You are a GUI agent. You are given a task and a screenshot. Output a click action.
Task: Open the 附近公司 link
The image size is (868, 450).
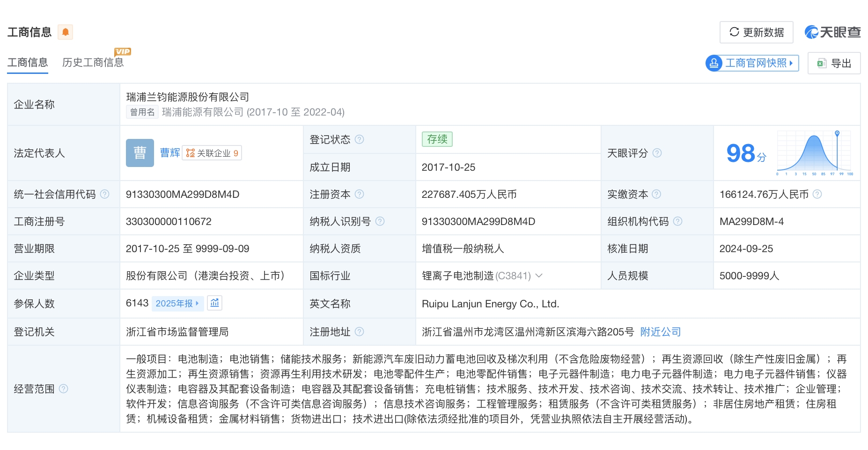(661, 332)
